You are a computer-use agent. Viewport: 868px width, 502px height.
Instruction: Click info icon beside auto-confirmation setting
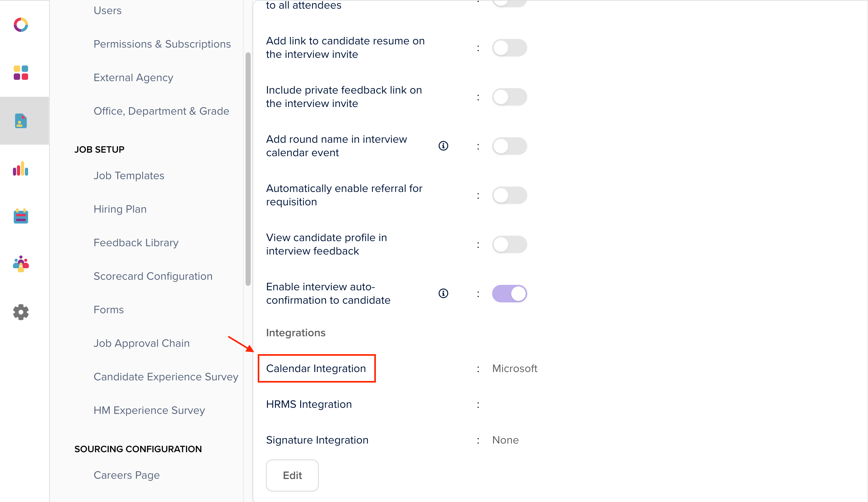pos(443,293)
